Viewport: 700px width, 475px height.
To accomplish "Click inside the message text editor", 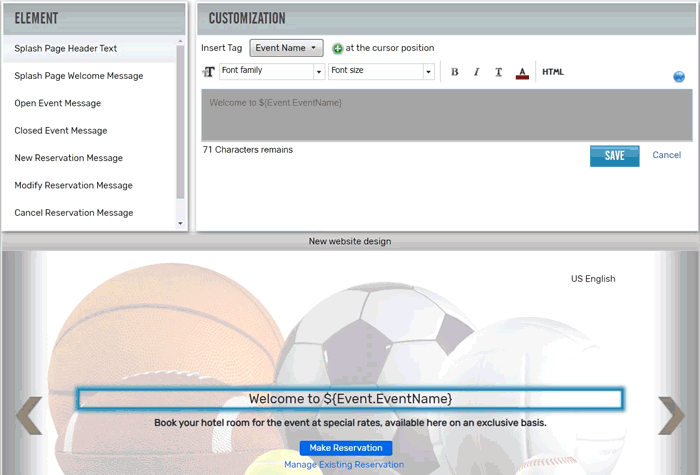I will [446, 115].
